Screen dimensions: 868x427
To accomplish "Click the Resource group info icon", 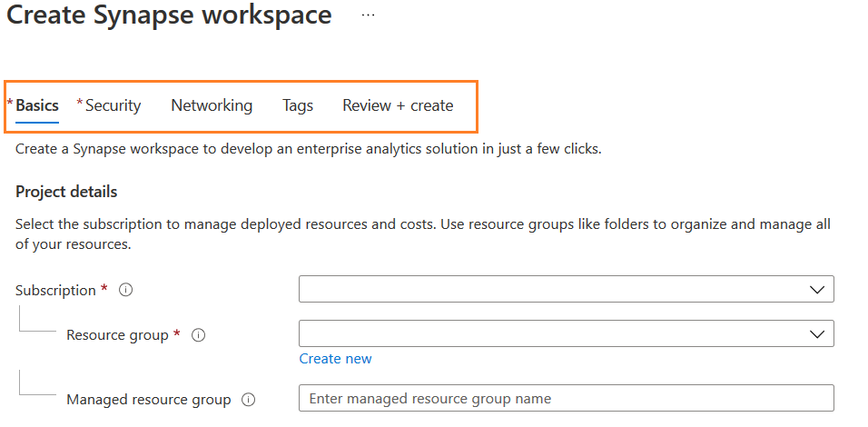I will point(198,335).
